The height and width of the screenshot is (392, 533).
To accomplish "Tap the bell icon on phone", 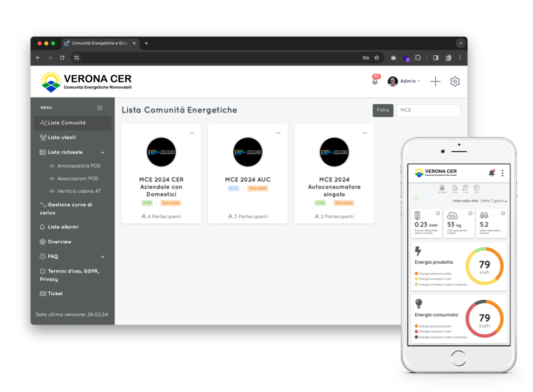I will 491,173.
